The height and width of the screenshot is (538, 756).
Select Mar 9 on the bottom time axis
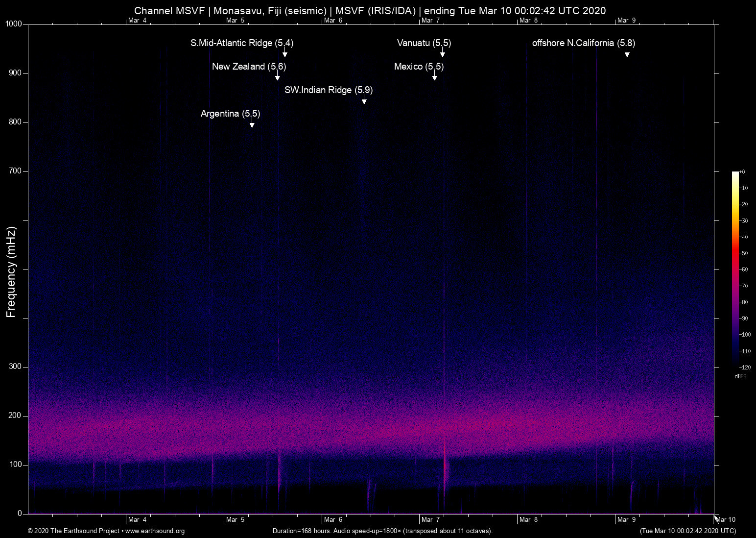click(626, 520)
